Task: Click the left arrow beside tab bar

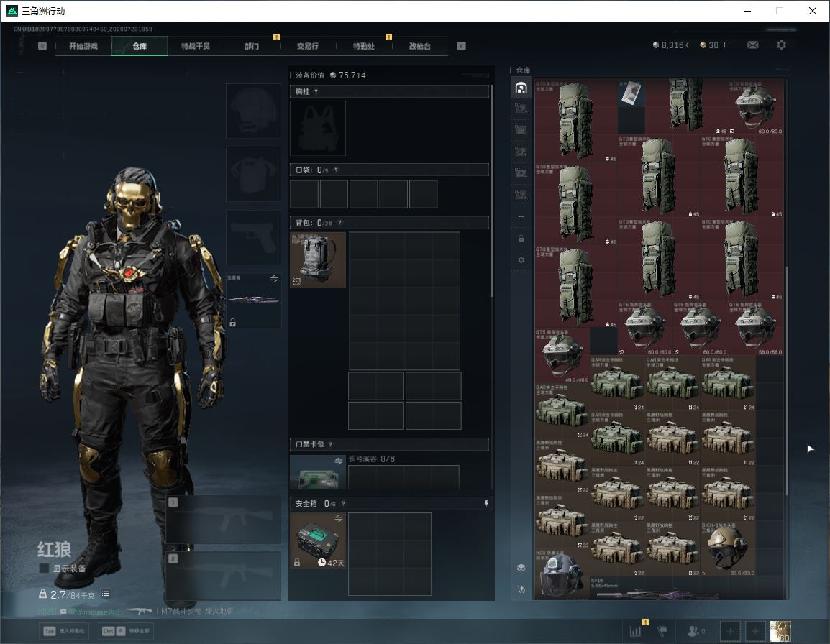Action: click(42, 46)
